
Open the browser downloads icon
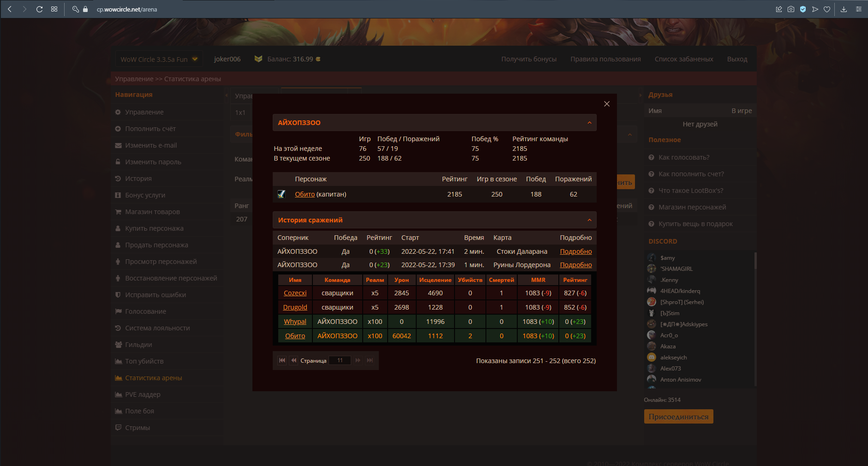click(x=844, y=9)
